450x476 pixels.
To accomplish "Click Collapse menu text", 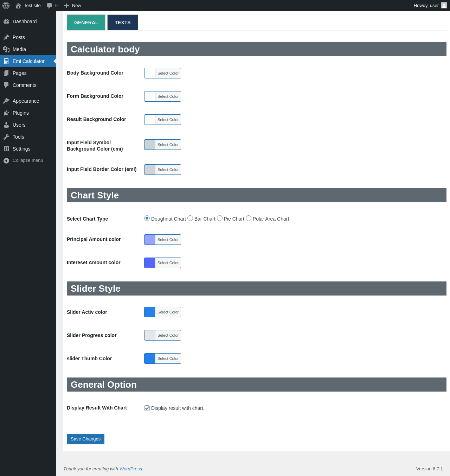I will (x=28, y=160).
